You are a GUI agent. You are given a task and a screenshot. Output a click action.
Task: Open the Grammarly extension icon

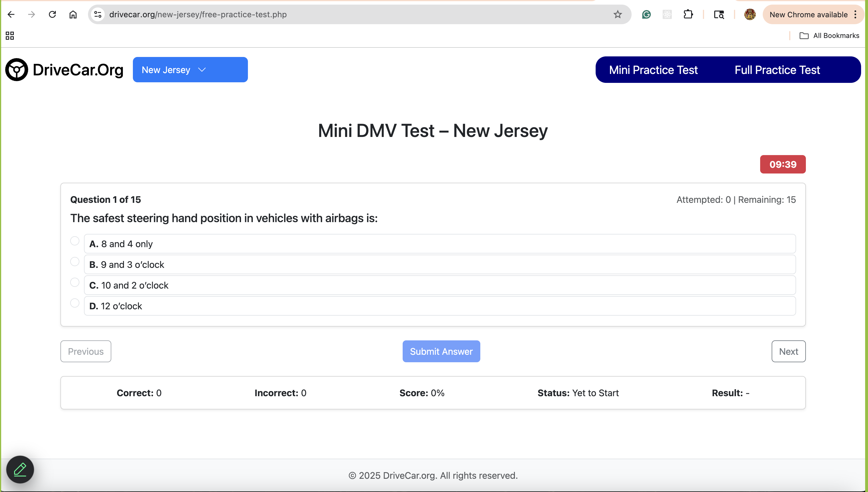(x=646, y=15)
